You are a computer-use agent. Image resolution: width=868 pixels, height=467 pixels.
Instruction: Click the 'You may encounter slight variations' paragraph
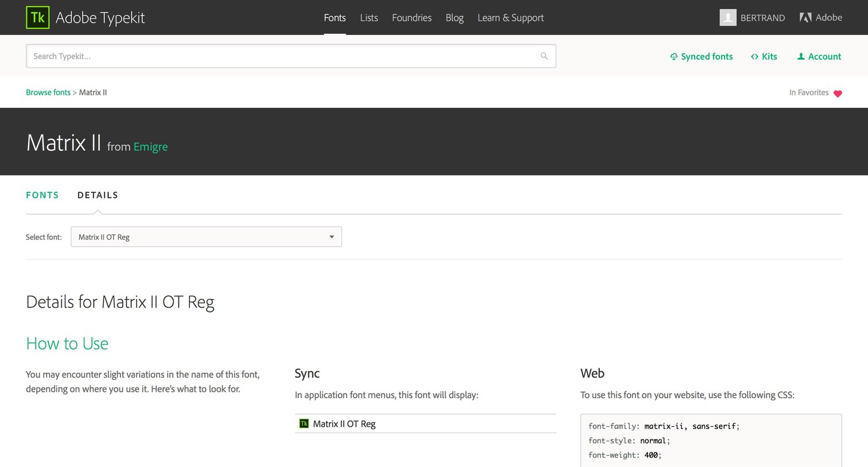pyautogui.click(x=143, y=382)
